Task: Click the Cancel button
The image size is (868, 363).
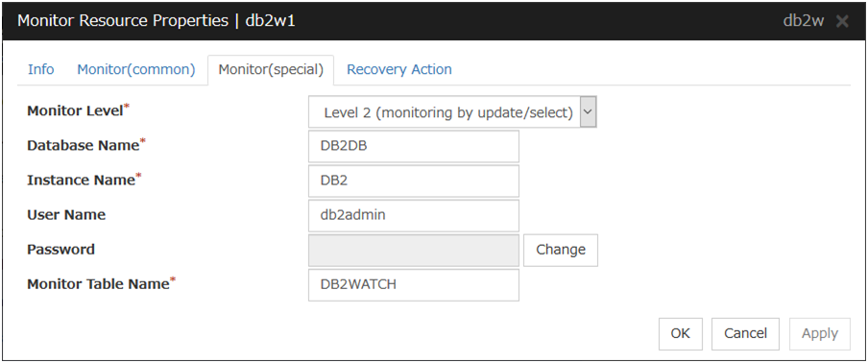Action: click(746, 333)
